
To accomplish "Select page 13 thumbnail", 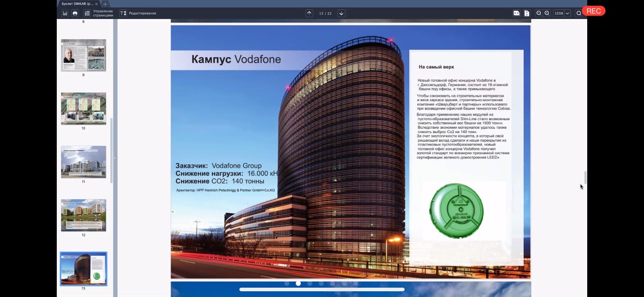I will pos(84,269).
